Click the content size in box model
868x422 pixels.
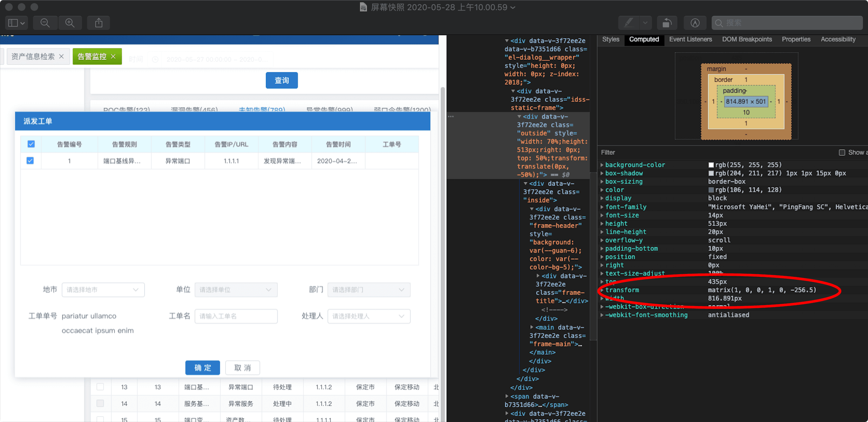(746, 101)
